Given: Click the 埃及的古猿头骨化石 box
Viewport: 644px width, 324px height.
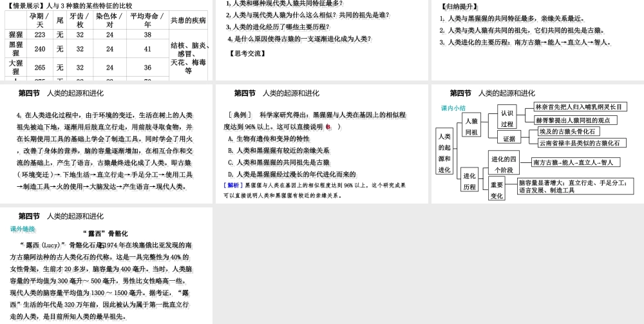Looking at the screenshot, I should (x=569, y=131).
